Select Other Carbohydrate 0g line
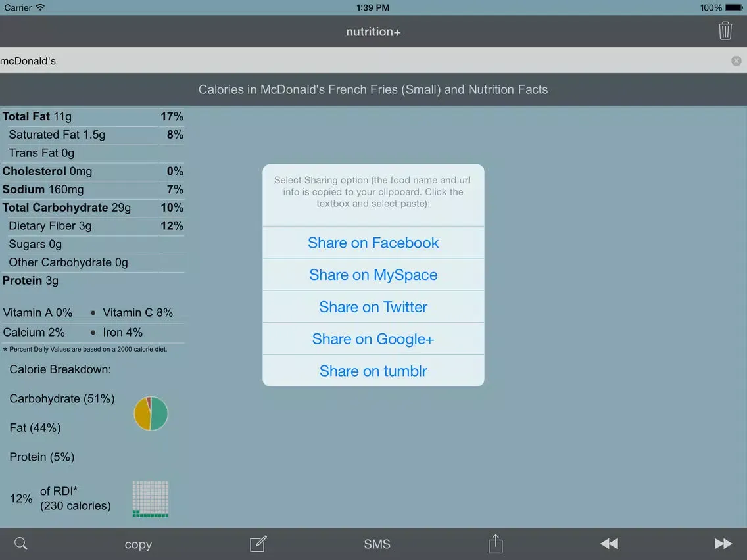 (93, 262)
